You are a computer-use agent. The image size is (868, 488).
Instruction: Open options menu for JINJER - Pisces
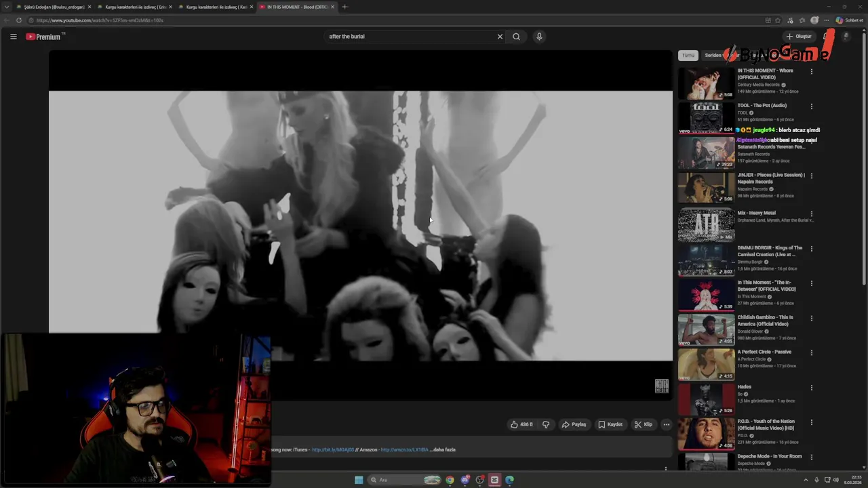(812, 176)
